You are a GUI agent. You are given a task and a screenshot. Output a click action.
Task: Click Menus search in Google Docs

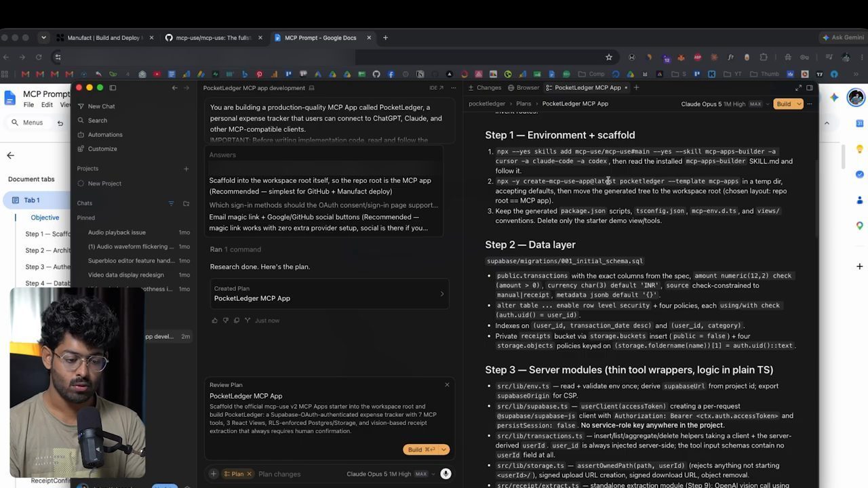27,123
